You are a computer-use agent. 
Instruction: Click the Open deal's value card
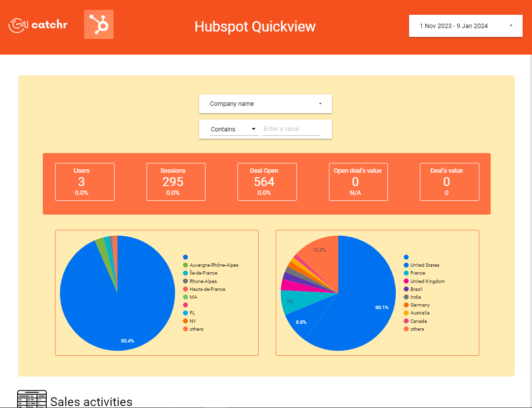(x=358, y=182)
